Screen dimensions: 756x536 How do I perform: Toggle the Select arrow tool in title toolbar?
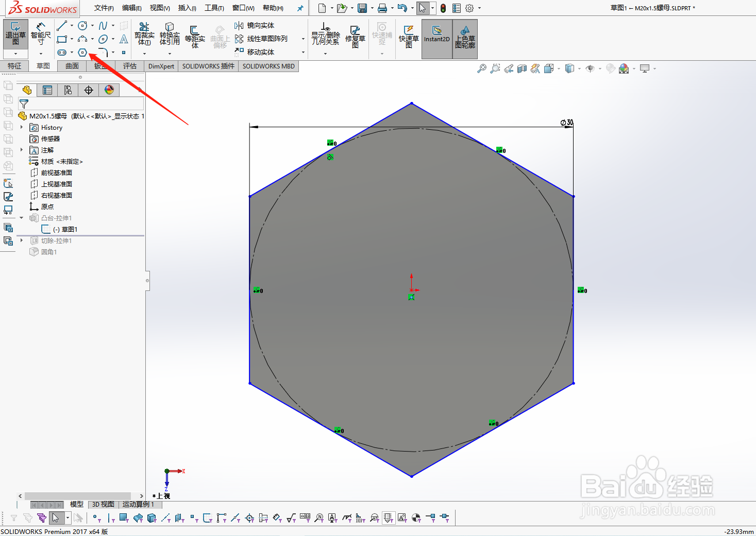tap(422, 8)
